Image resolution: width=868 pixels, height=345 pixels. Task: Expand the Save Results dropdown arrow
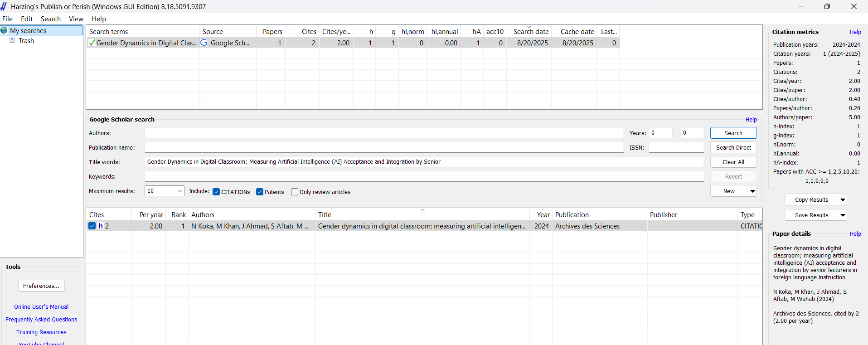pyautogui.click(x=843, y=215)
